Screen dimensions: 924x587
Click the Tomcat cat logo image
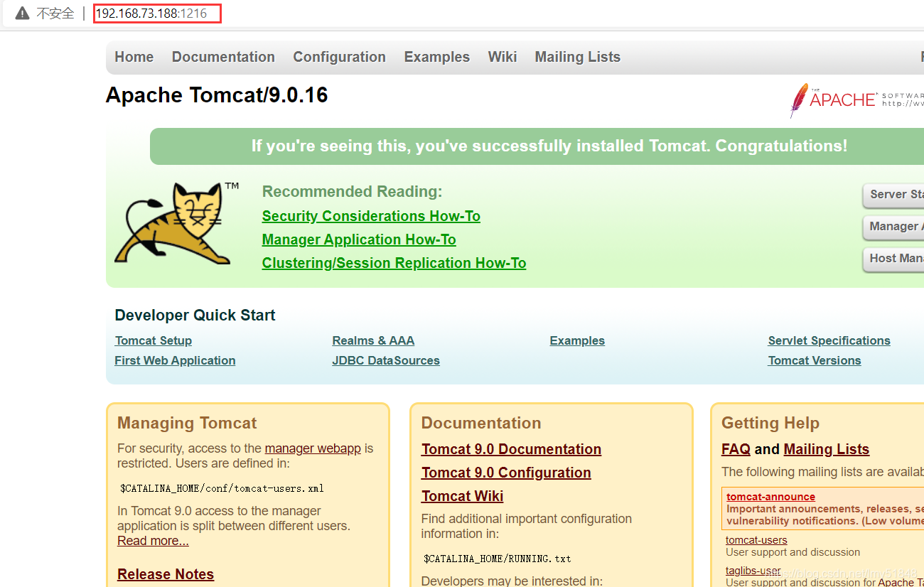point(176,223)
